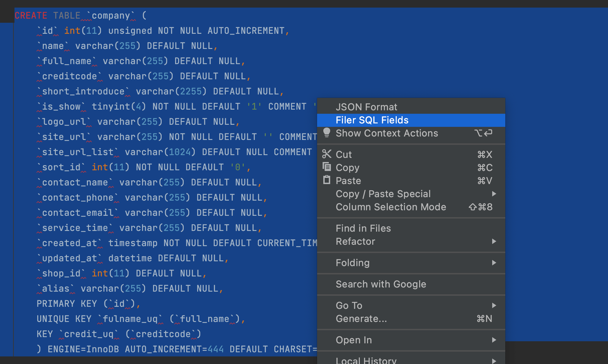
Task: Expand the Folding submenu
Action: click(x=494, y=263)
